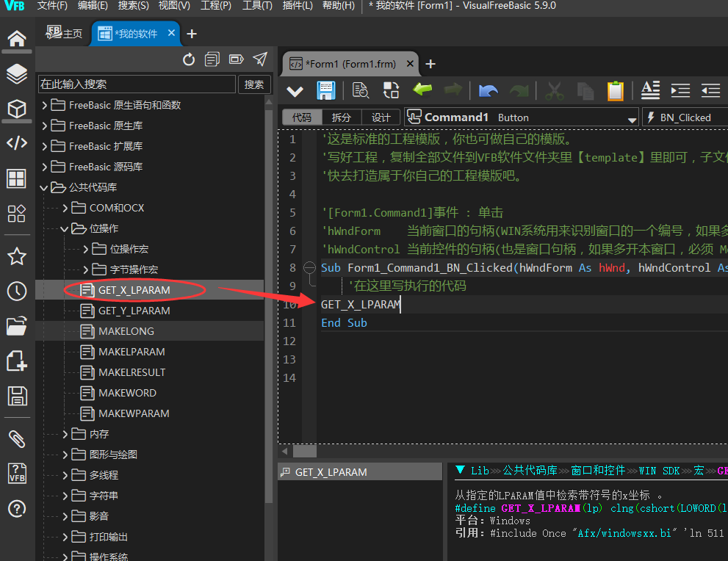Expand the FreeBasic 原生库 folder

pyautogui.click(x=45, y=126)
